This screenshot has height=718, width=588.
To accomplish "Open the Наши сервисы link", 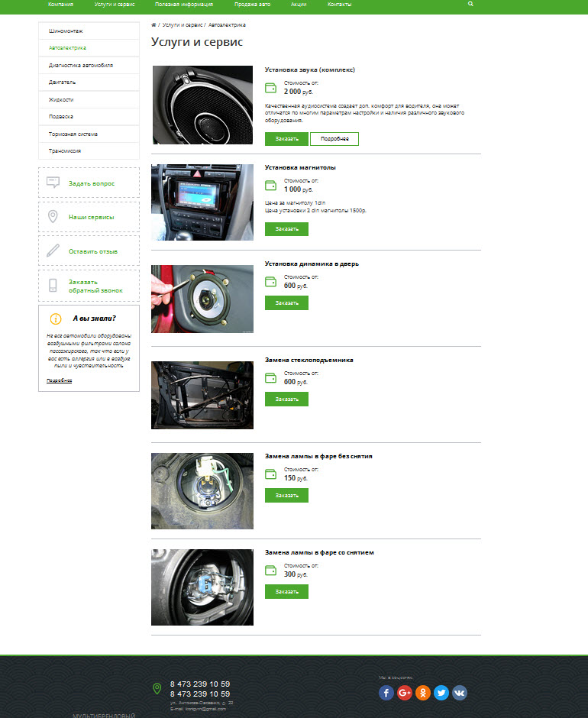I will 91,217.
